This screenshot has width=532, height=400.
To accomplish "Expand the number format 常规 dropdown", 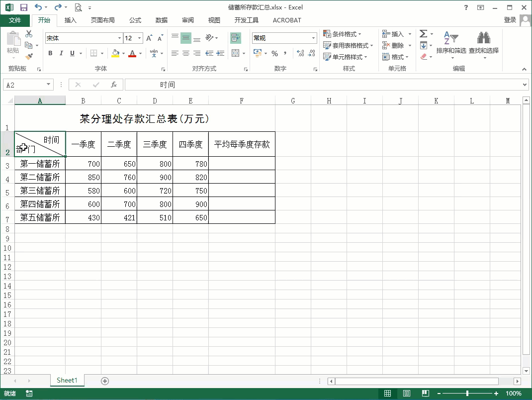I will tap(313, 38).
